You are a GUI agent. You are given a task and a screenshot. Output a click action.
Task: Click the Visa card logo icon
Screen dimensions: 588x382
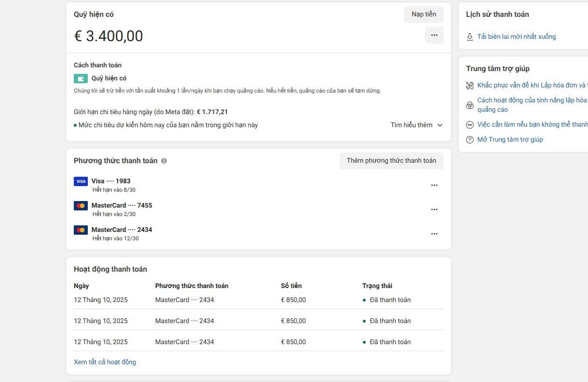pyautogui.click(x=81, y=181)
